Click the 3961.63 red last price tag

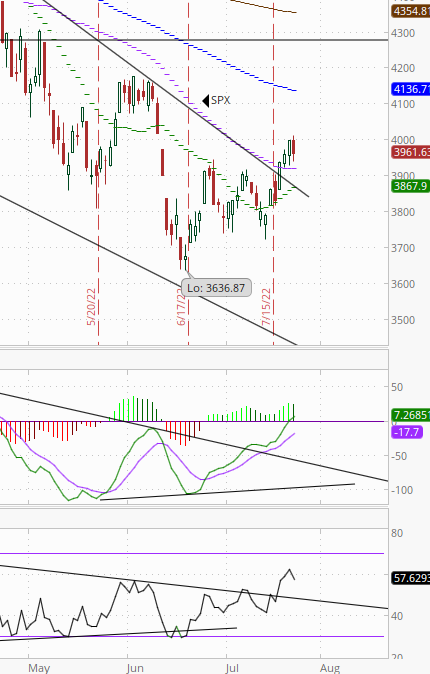(411, 152)
